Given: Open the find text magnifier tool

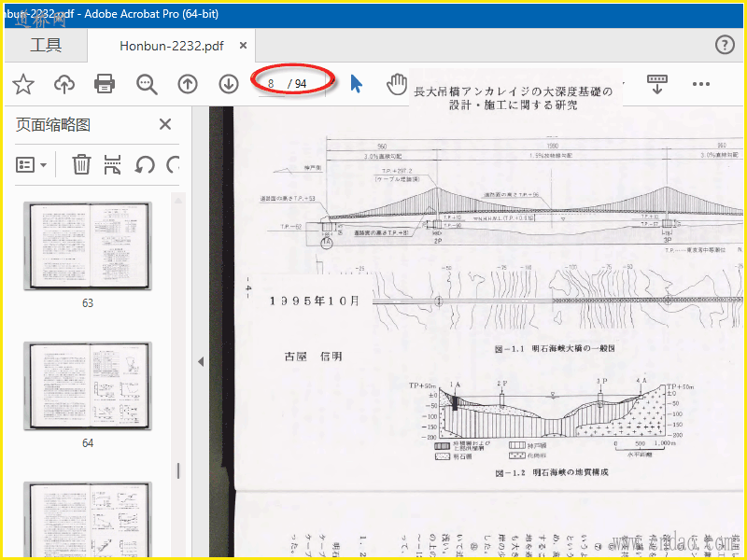Looking at the screenshot, I should pos(147,84).
